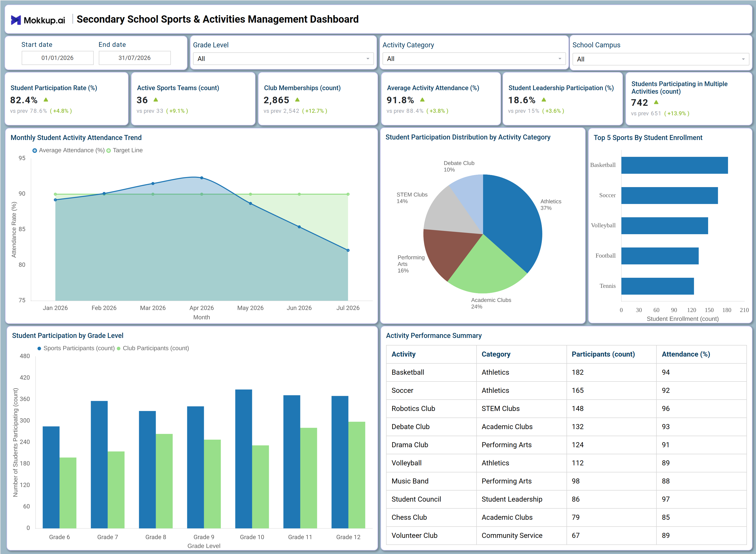Click the Tennis enrollment bar
Image resolution: width=756 pixels, height=554 pixels.
(658, 286)
